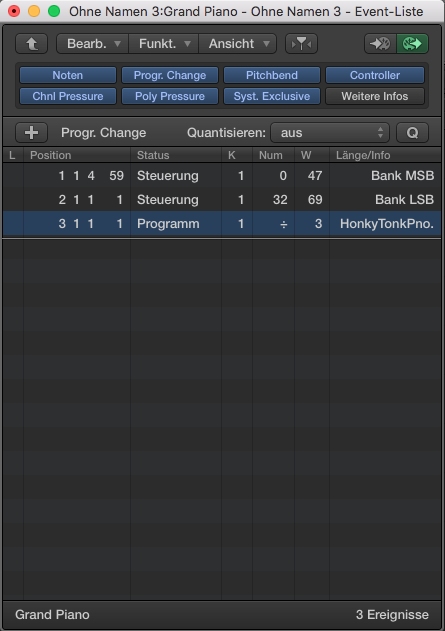Image resolution: width=445 pixels, height=631 pixels.
Task: Toggle the Syst. Exclusive filter
Action: [x=272, y=96]
